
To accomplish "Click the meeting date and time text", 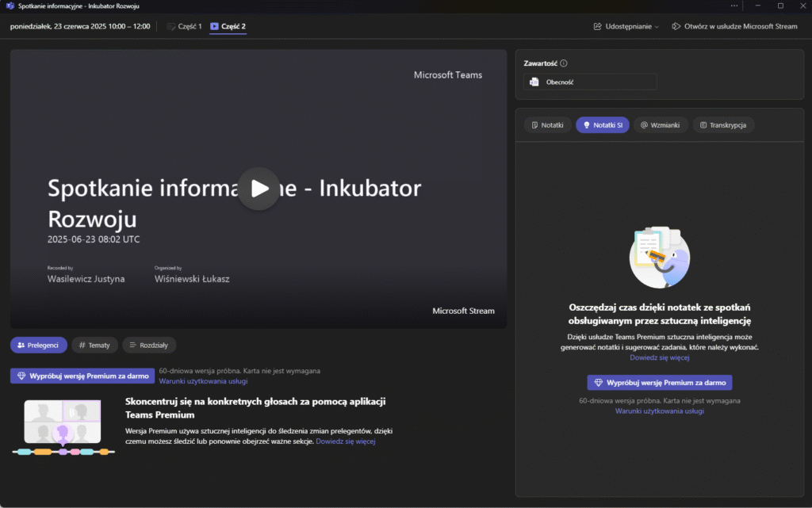I will [x=80, y=26].
